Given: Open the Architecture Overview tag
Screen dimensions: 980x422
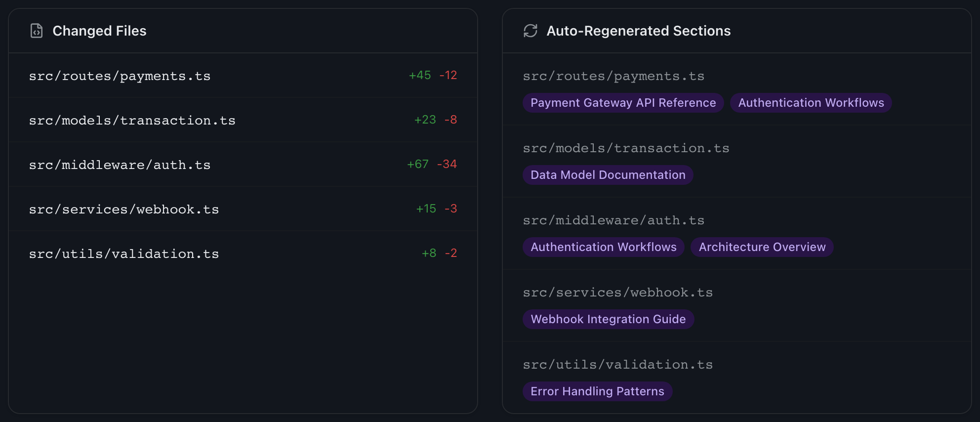Looking at the screenshot, I should 762,247.
